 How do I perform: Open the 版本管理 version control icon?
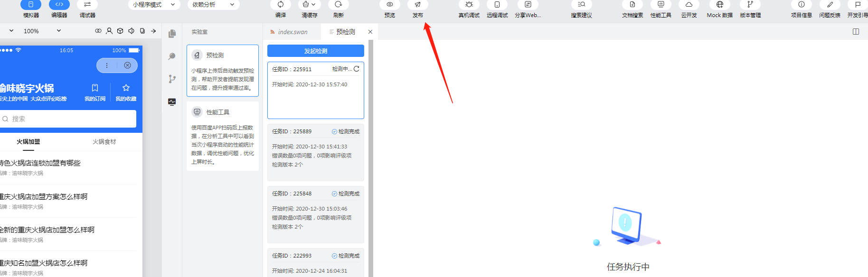[750, 5]
